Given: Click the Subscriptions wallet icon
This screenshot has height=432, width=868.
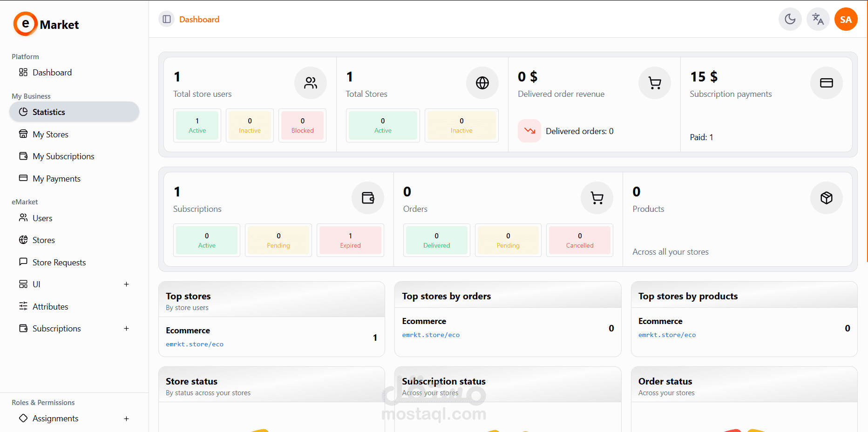Looking at the screenshot, I should coord(368,198).
